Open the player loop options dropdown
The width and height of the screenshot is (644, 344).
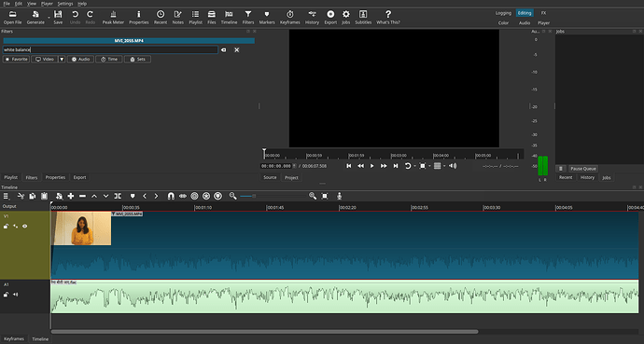click(x=414, y=166)
